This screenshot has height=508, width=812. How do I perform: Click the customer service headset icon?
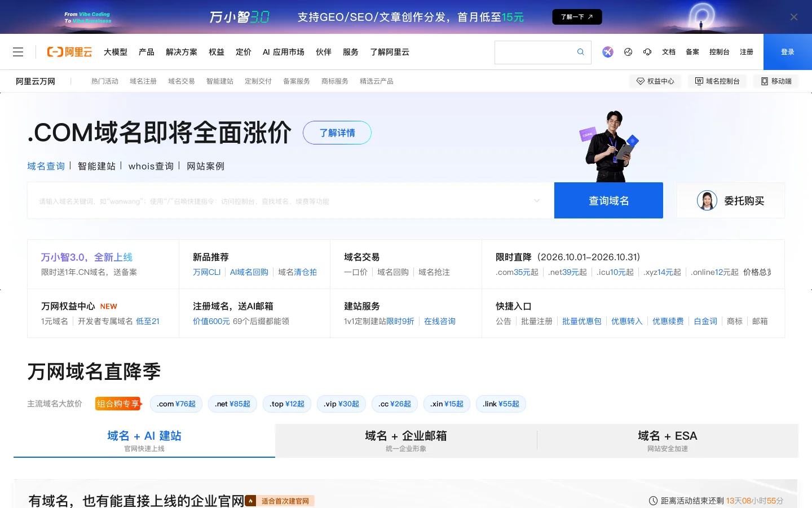647,52
